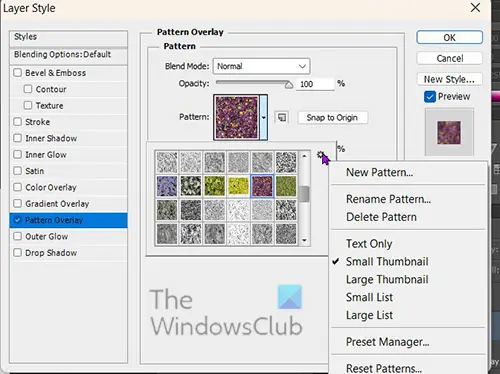Open the pattern picker dropdown arrow

pos(264,117)
